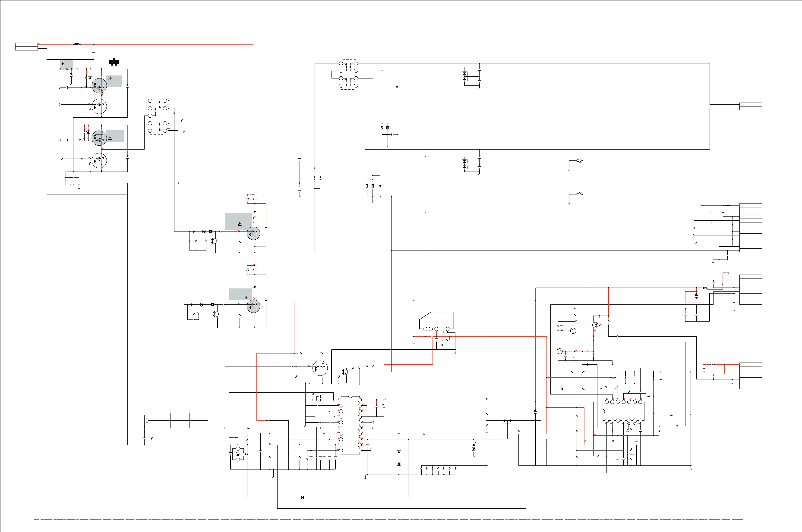Image resolution: width=802 pixels, height=532 pixels.
Task: Click the two-pin output connector at upper right
Action: [x=750, y=106]
